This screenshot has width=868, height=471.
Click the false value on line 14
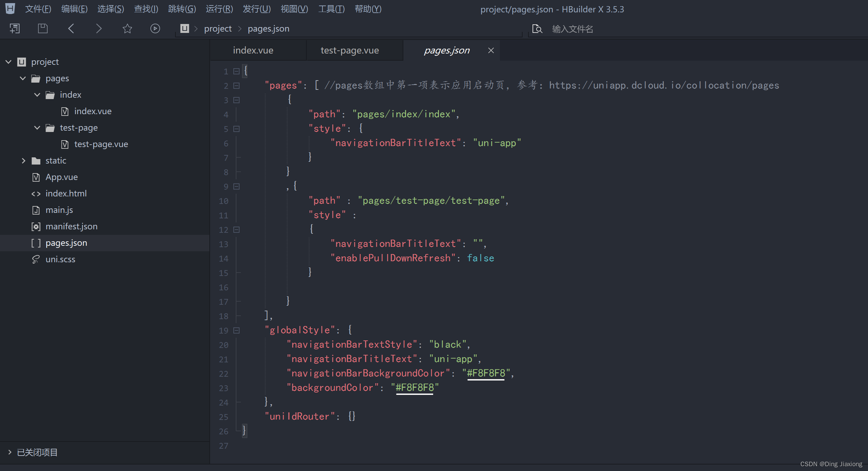pyautogui.click(x=480, y=258)
